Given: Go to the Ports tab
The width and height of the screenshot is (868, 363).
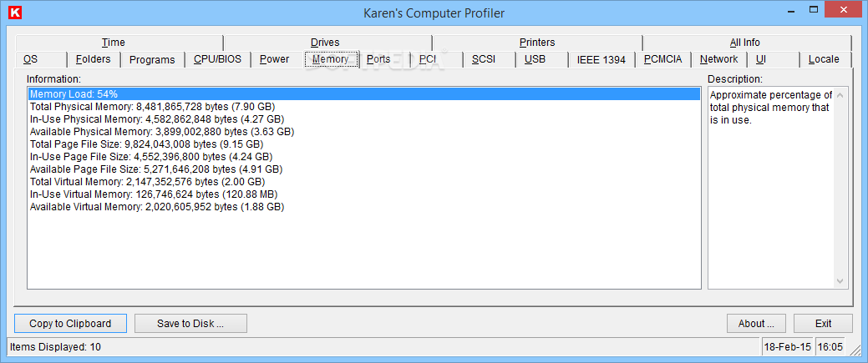Looking at the screenshot, I should [384, 59].
